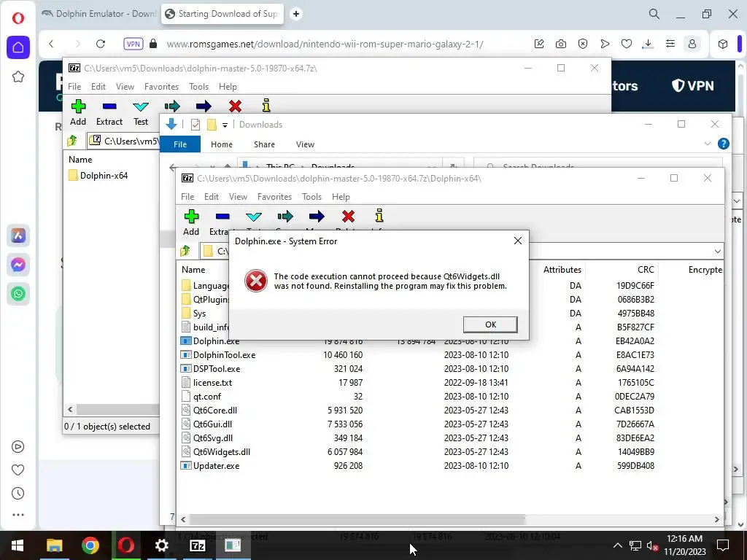Open the Home tab in Downloads Explorer window
Screen dimensions: 747x560
222,144
